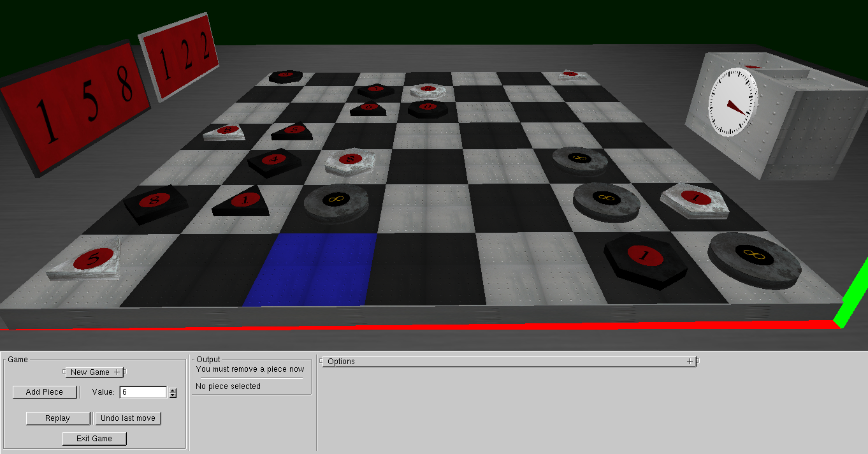
Task: Increase Value with the spinner up arrow
Action: (173, 390)
